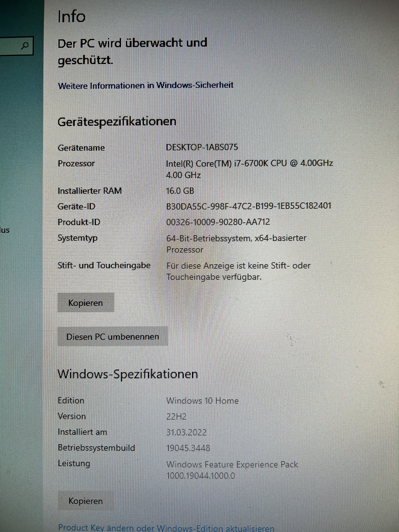Image resolution: width=399 pixels, height=532 pixels.
Task: Click the Betriebssystembuild label
Action: [96, 448]
